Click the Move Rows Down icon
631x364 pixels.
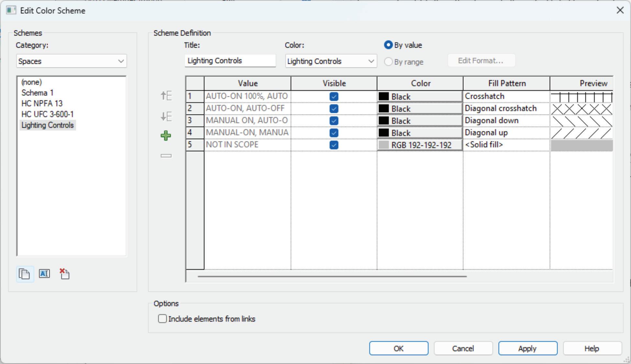click(166, 116)
